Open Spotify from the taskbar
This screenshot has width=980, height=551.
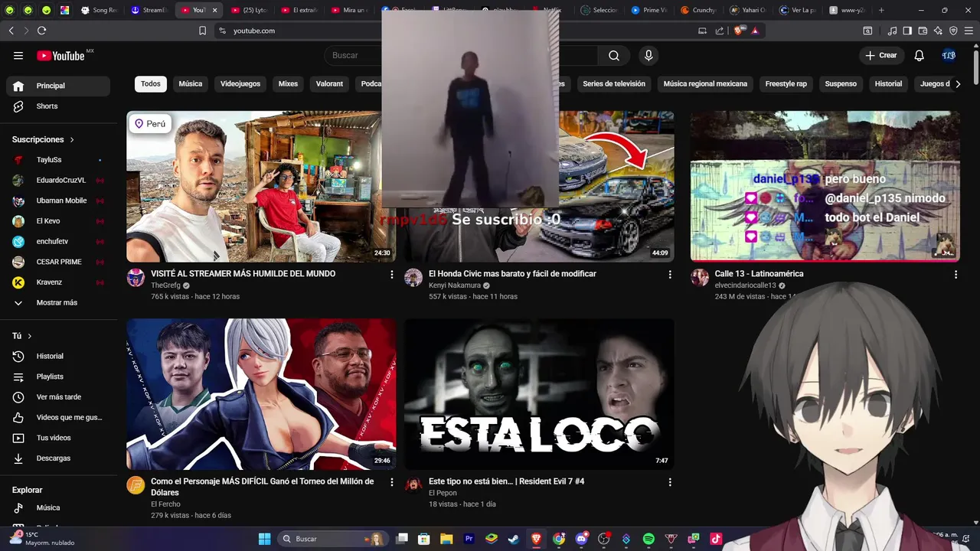coord(648,539)
